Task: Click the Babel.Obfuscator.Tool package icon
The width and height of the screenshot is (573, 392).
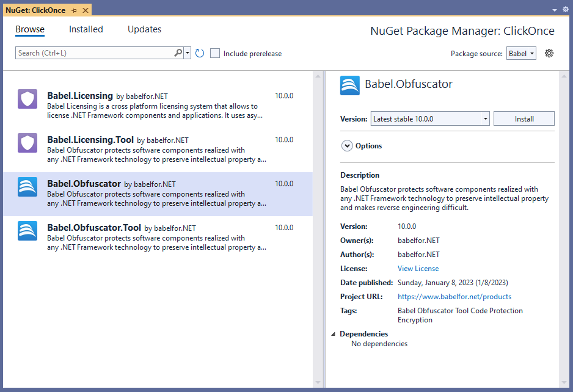Action: tap(27, 231)
